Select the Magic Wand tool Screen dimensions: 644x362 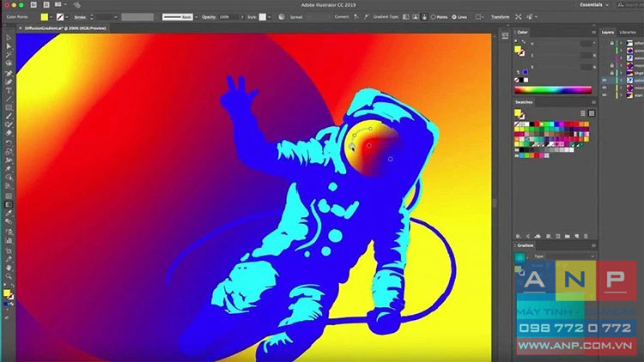tap(9, 55)
